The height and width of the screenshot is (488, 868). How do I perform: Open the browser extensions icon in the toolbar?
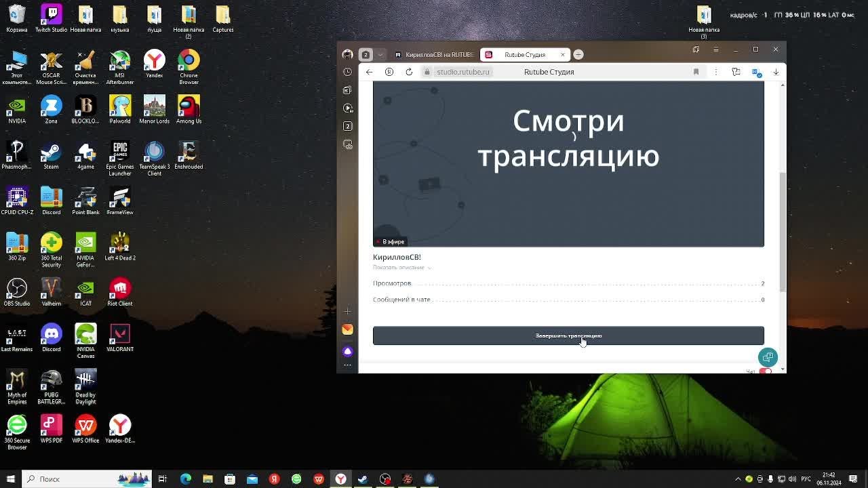(736, 72)
